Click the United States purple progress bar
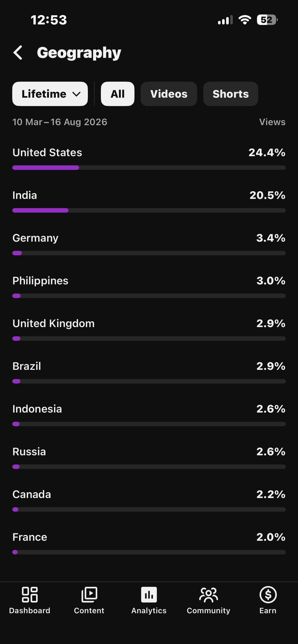This screenshot has height=644, width=298. pyautogui.click(x=46, y=168)
